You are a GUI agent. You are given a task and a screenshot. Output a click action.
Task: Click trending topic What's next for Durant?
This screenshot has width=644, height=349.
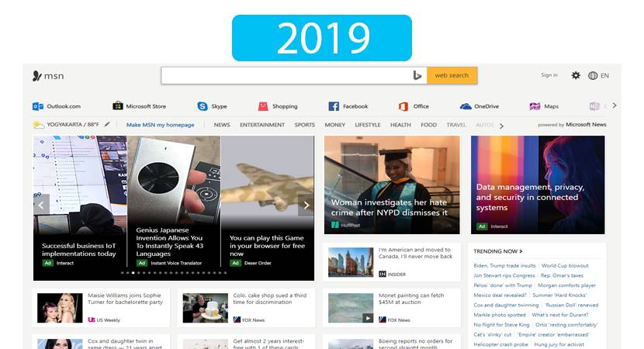click(559, 315)
